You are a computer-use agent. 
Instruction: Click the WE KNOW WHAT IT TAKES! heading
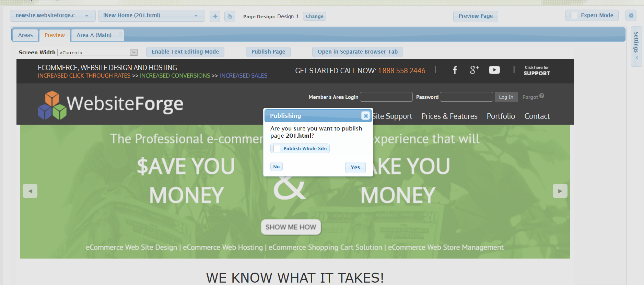point(295,278)
